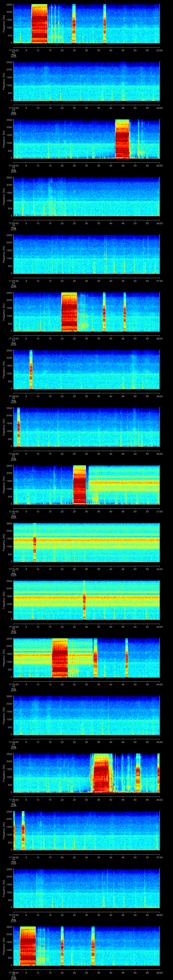Click the narrow red burst in 17:32 spectrogram
Viewport: 173px width, 980px height.
tap(84, 600)
